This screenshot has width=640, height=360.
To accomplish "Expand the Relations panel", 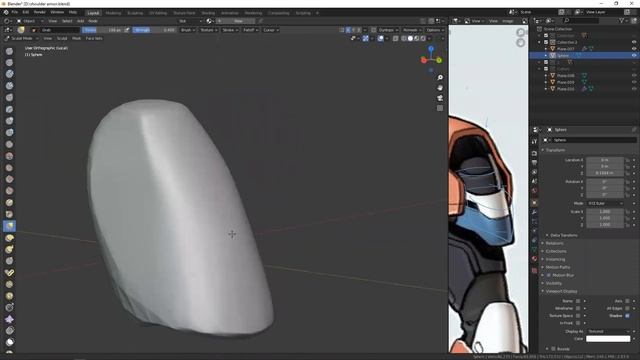I will pyautogui.click(x=554, y=243).
